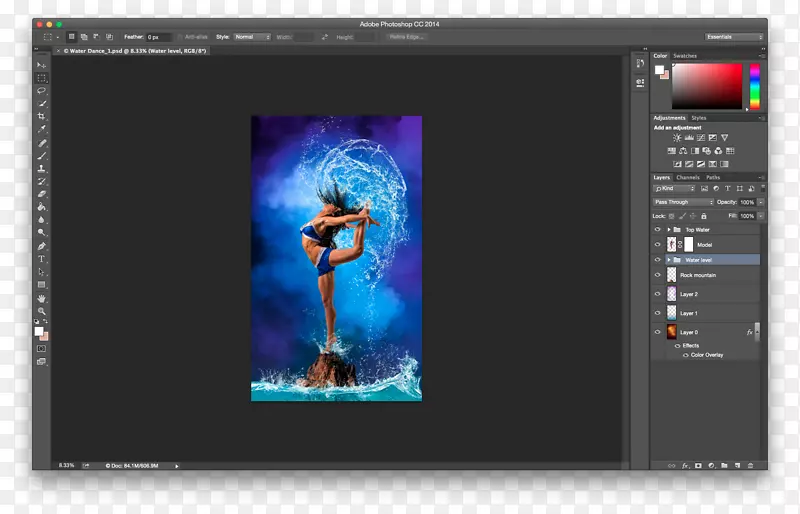Hide the Rock mountain layer
This screenshot has height=514, width=800.
pos(657,275)
